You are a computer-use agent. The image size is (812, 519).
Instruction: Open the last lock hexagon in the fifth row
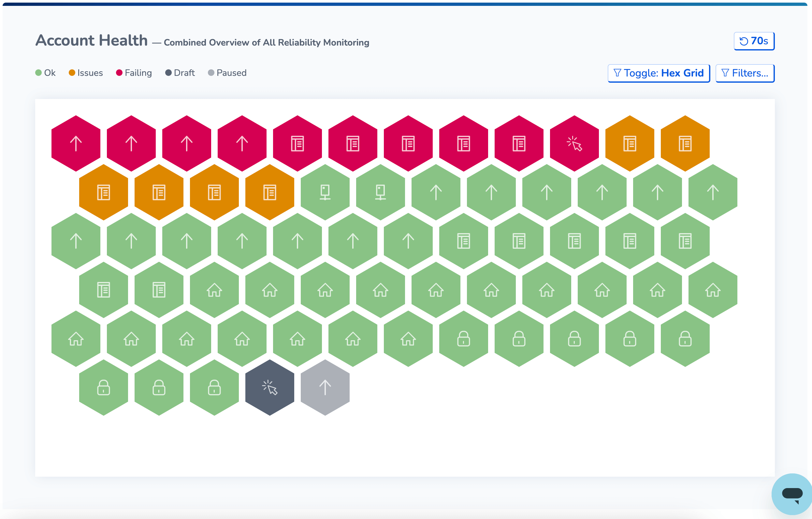click(685, 339)
